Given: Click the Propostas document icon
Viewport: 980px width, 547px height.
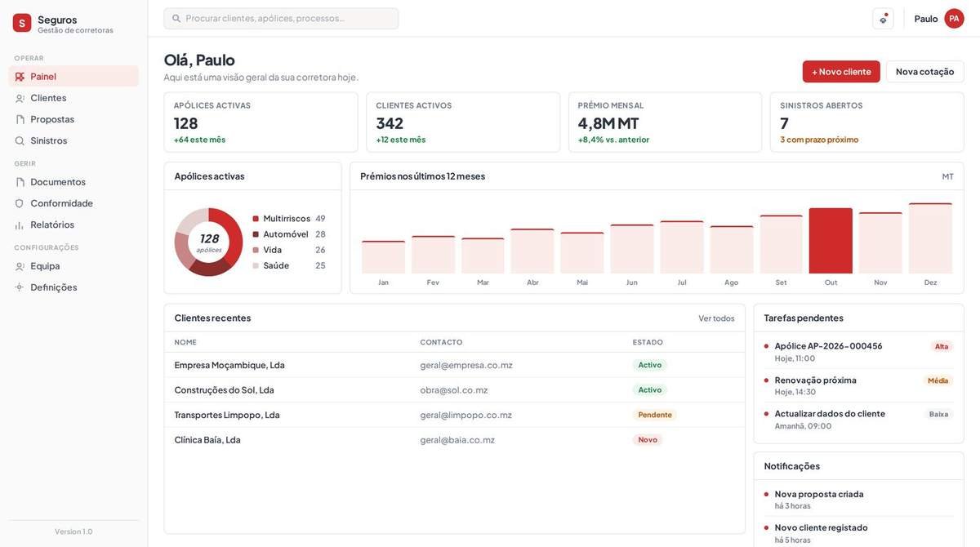Looking at the screenshot, I should [20, 119].
